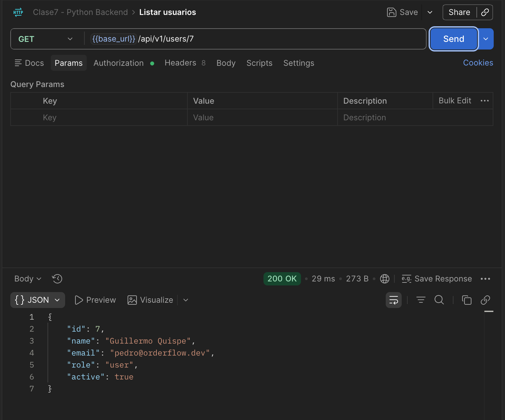The height and width of the screenshot is (420, 505).
Task: Expand the Send options dropdown arrow
Action: tap(486, 39)
